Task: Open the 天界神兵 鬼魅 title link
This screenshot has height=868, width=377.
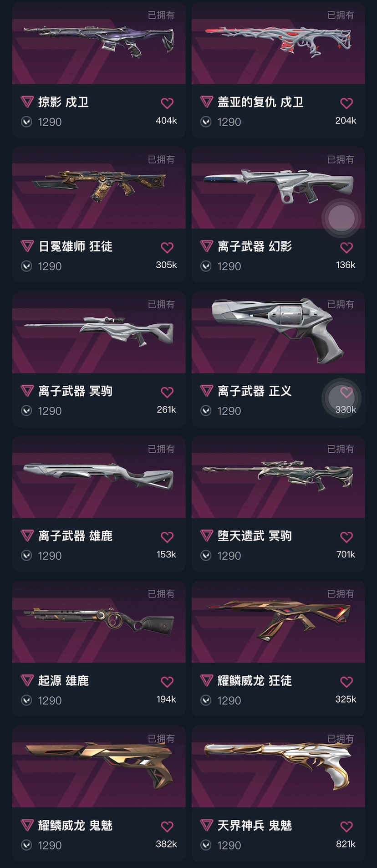Action: (255, 825)
